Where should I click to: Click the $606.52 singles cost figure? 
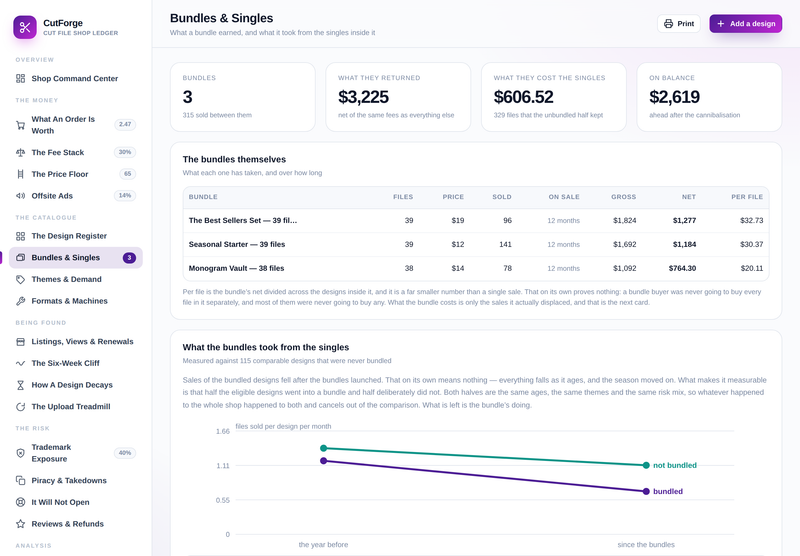(x=523, y=97)
